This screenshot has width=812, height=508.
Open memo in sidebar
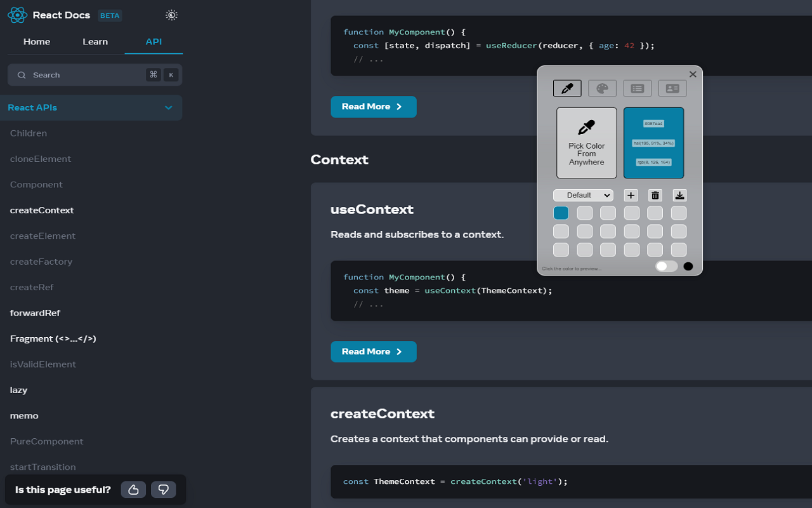tap(24, 415)
